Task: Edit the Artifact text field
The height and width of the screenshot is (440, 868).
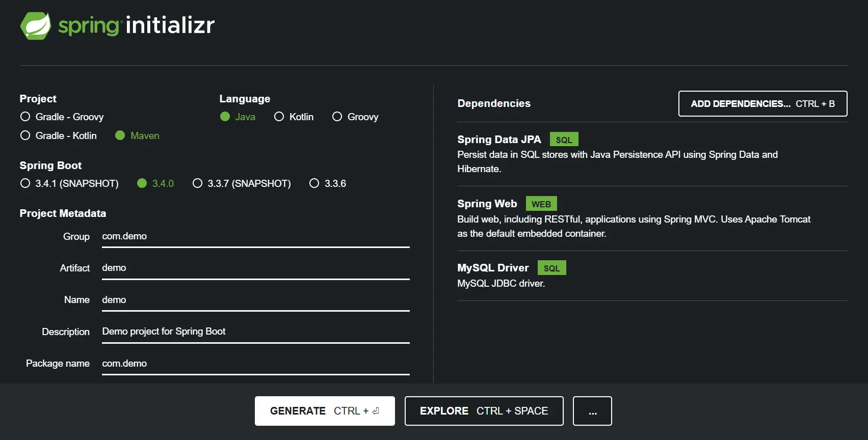Action: click(256, 268)
